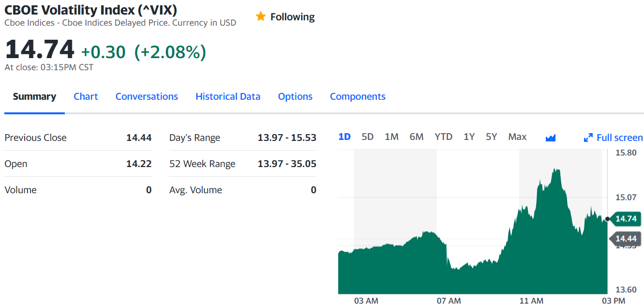Viewport: 644px width, 308px height.
Task: Click the 52 Week Range value 13.97 - 35.05
Action: [287, 164]
